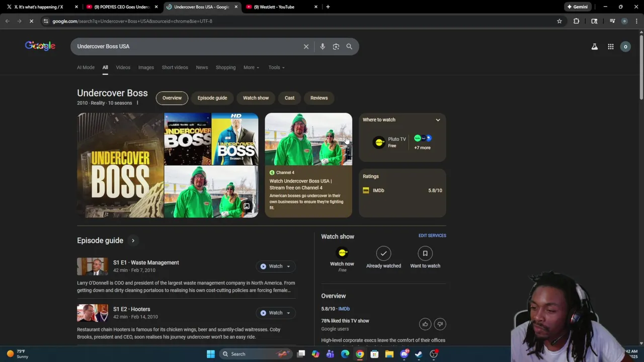Click Watch now Pluto TV icon

[342, 253]
